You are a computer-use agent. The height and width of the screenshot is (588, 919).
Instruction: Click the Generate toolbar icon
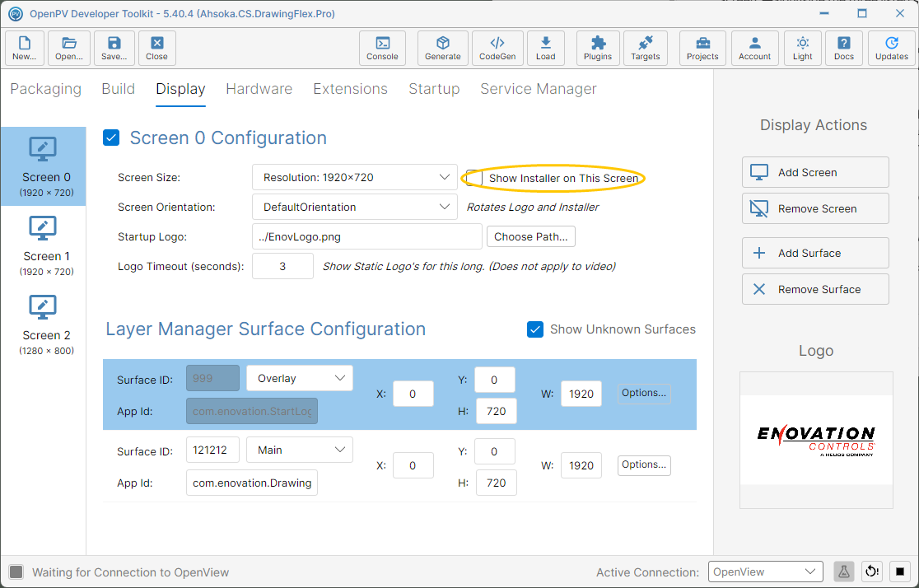click(x=443, y=48)
